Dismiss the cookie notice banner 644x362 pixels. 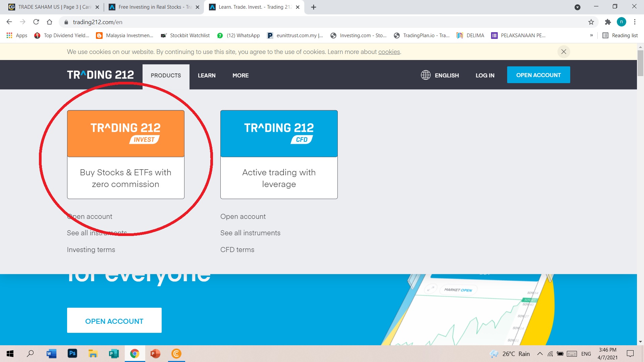pyautogui.click(x=563, y=52)
